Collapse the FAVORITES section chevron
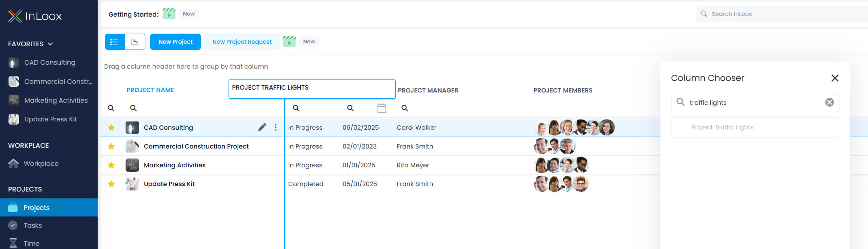 (x=50, y=44)
